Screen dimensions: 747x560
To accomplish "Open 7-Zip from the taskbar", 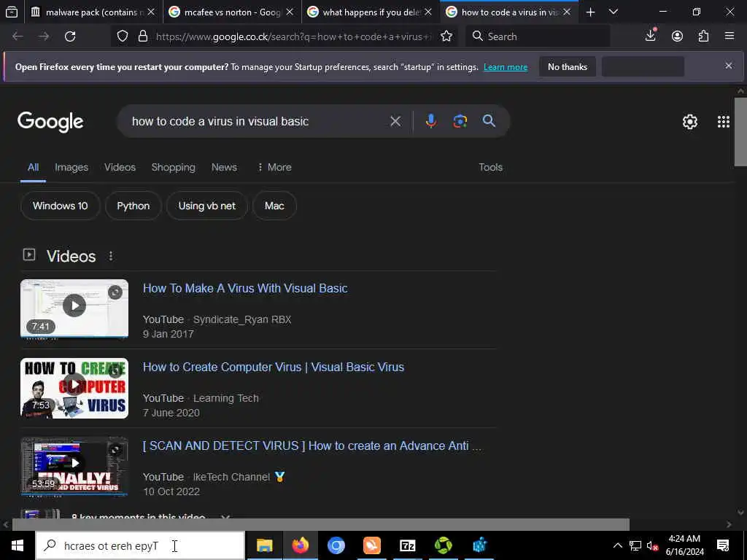I will pyautogui.click(x=407, y=545).
